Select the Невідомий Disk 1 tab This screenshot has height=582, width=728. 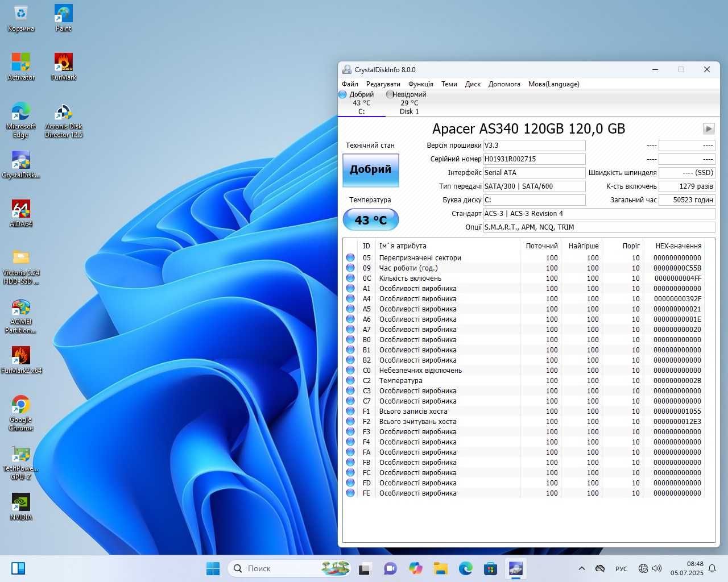point(409,103)
